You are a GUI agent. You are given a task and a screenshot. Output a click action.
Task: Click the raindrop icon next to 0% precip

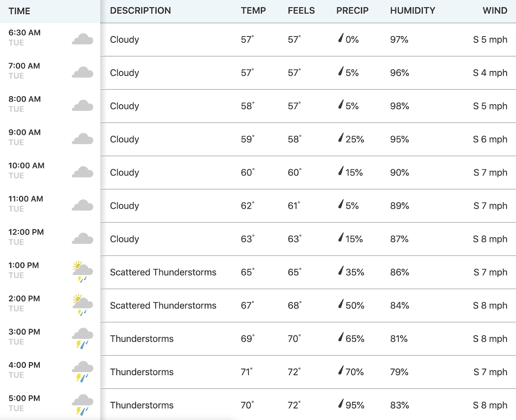[341, 38]
